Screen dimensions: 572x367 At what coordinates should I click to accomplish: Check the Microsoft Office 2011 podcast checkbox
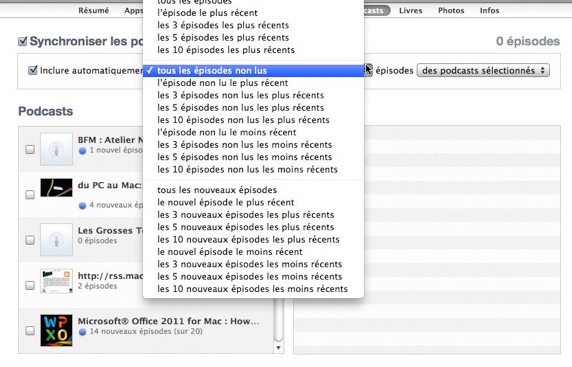point(30,330)
